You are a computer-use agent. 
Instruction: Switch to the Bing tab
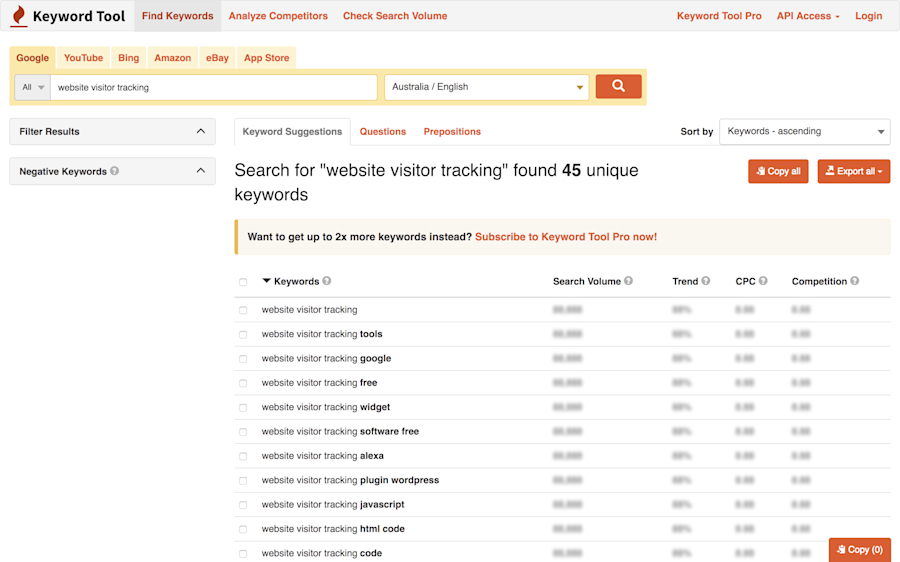coord(129,58)
